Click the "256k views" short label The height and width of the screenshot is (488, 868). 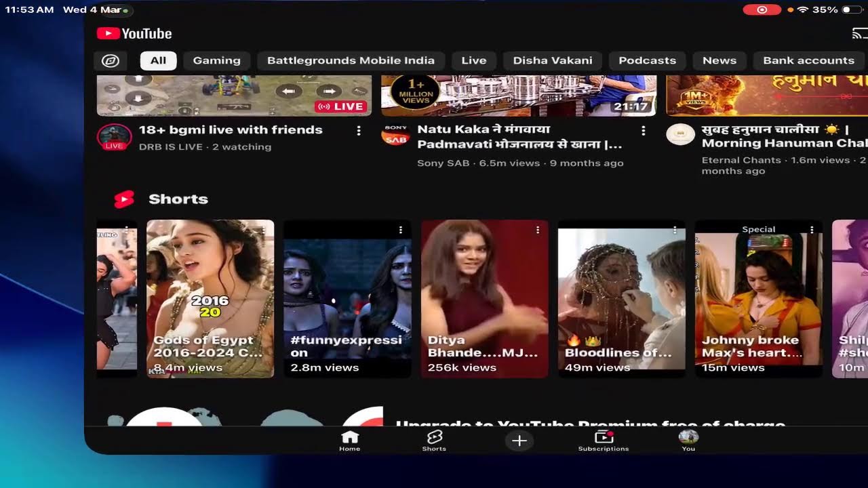[462, 367]
